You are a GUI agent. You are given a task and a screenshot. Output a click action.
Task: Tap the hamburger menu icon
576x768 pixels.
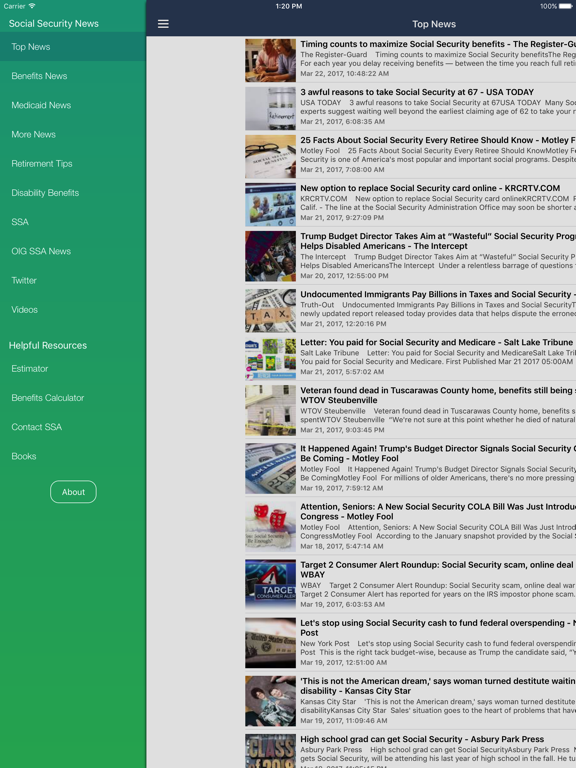(x=163, y=24)
